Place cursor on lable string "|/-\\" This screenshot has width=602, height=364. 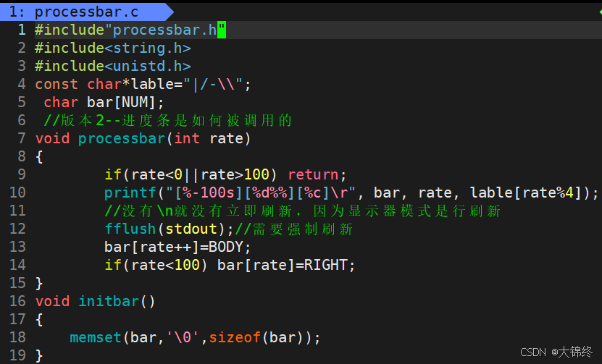click(217, 84)
